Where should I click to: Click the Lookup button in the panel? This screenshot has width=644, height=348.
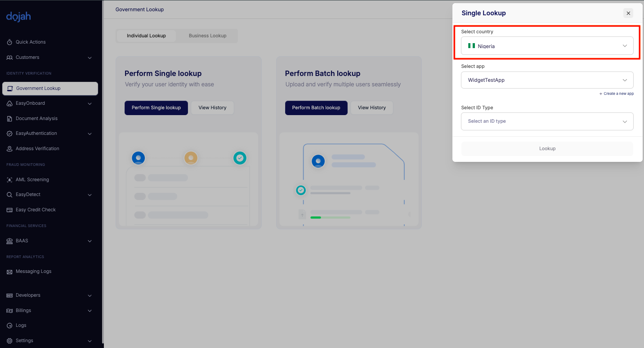coord(547,149)
